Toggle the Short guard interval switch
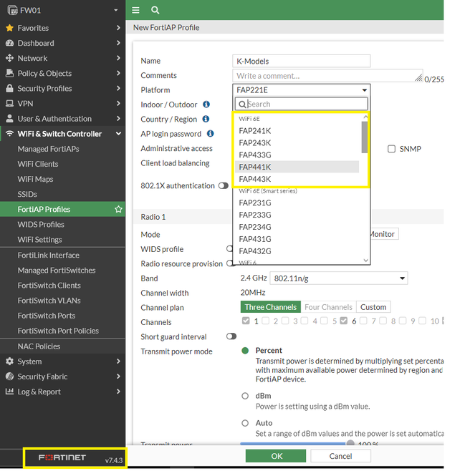The height and width of the screenshot is (476, 465). [231, 336]
